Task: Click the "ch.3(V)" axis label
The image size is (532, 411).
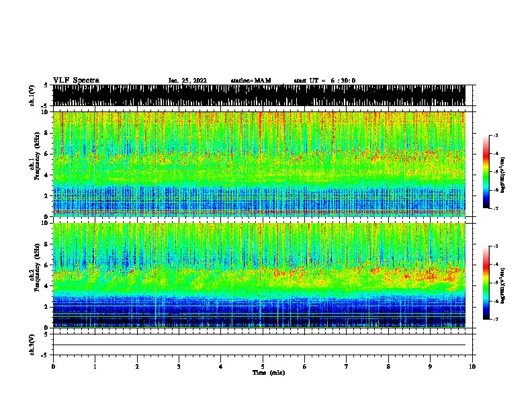Action: pos(32,345)
